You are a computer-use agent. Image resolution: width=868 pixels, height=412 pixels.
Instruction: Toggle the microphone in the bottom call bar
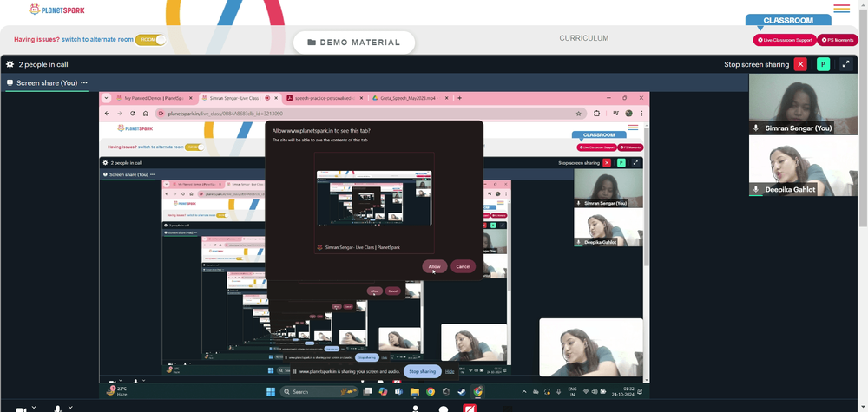57,409
